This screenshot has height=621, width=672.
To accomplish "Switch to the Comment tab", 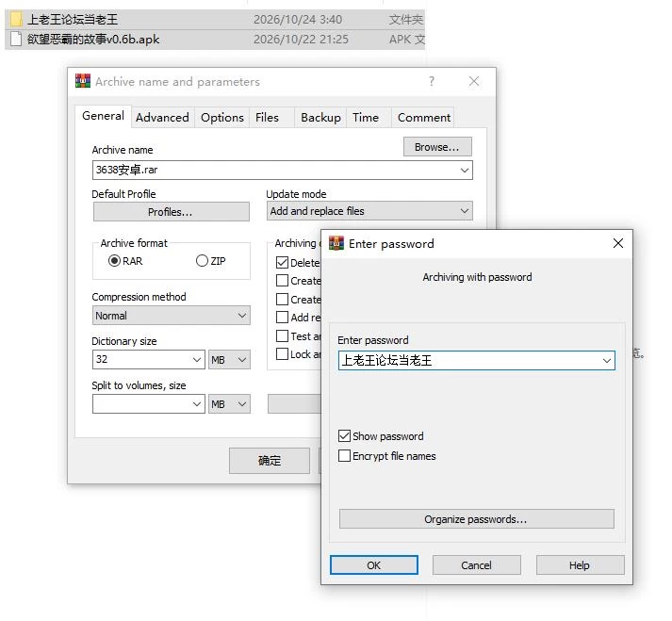I will 424,118.
